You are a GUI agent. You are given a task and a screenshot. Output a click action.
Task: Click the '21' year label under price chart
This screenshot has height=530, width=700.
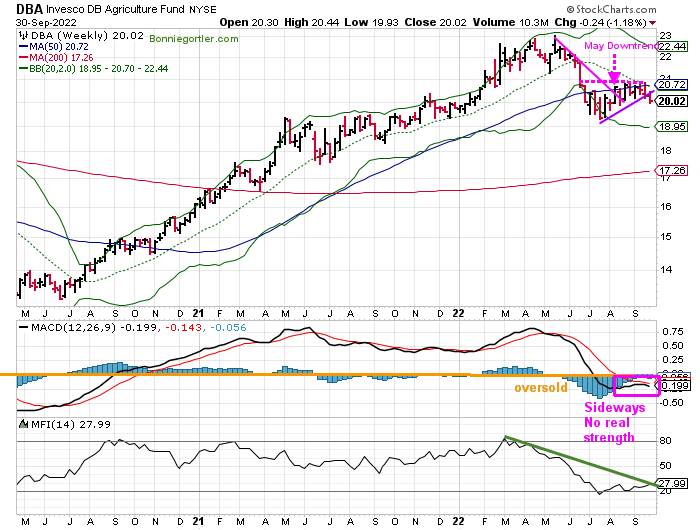199,313
